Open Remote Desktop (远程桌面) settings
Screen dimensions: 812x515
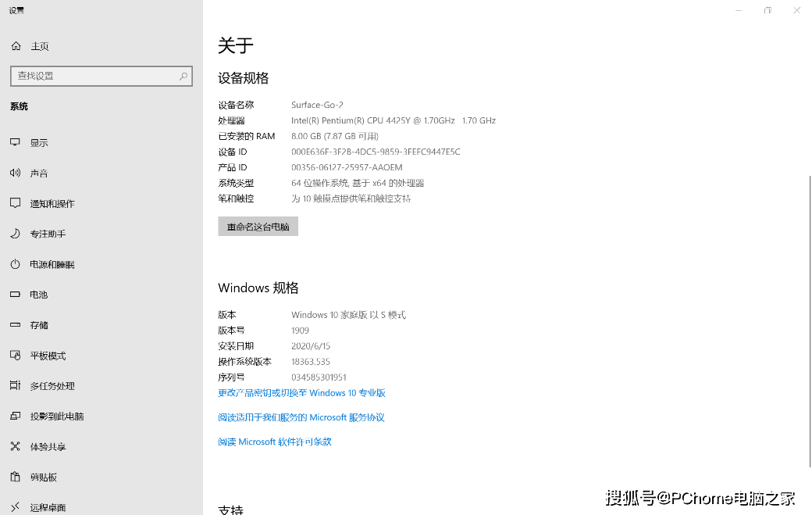[x=48, y=507]
